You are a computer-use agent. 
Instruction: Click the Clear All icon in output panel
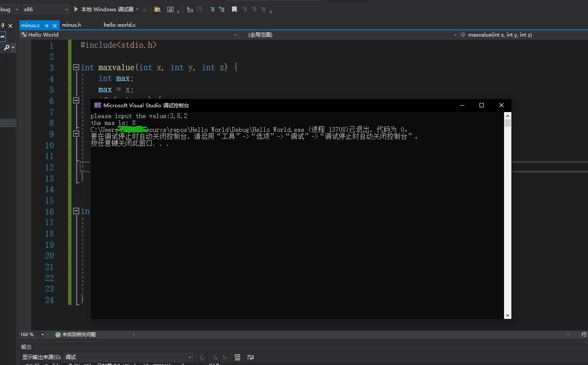[237, 357]
